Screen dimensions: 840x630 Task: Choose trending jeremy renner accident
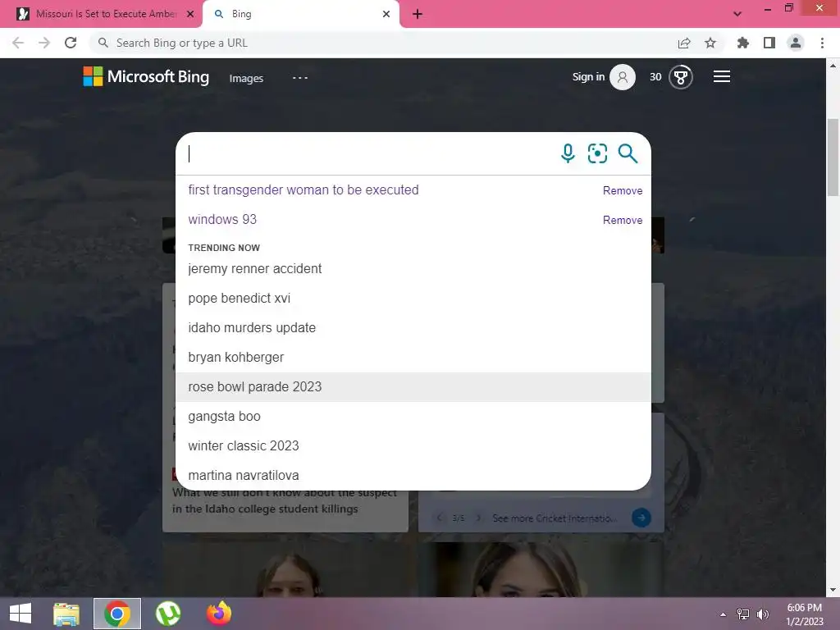coord(413,268)
